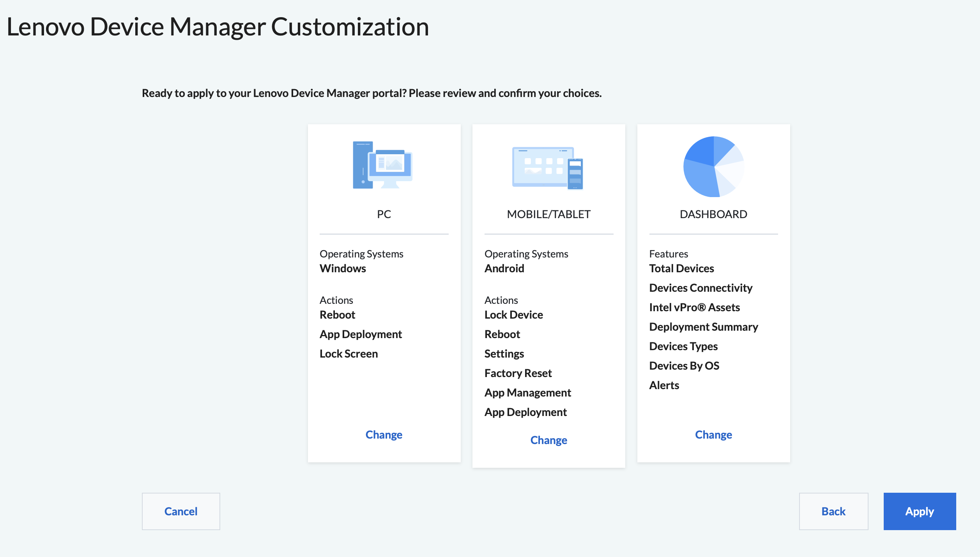This screenshot has height=557, width=980.
Task: Click 'App Deployment' in PC card
Action: [361, 334]
